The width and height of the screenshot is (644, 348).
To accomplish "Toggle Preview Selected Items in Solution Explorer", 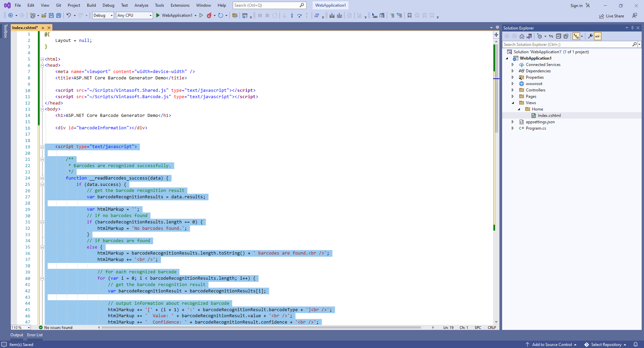I will 598,36.
